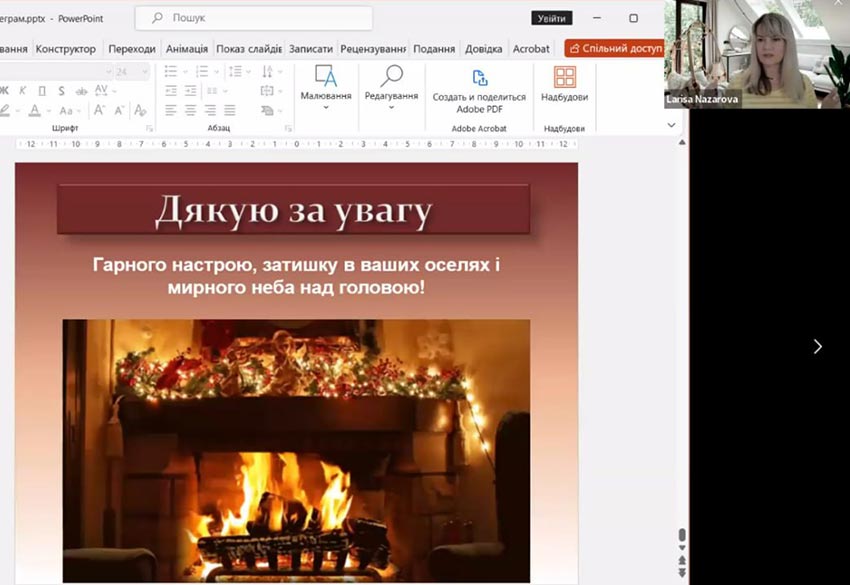Click the next arrow in video panel
The width and height of the screenshot is (850, 585).
point(817,346)
